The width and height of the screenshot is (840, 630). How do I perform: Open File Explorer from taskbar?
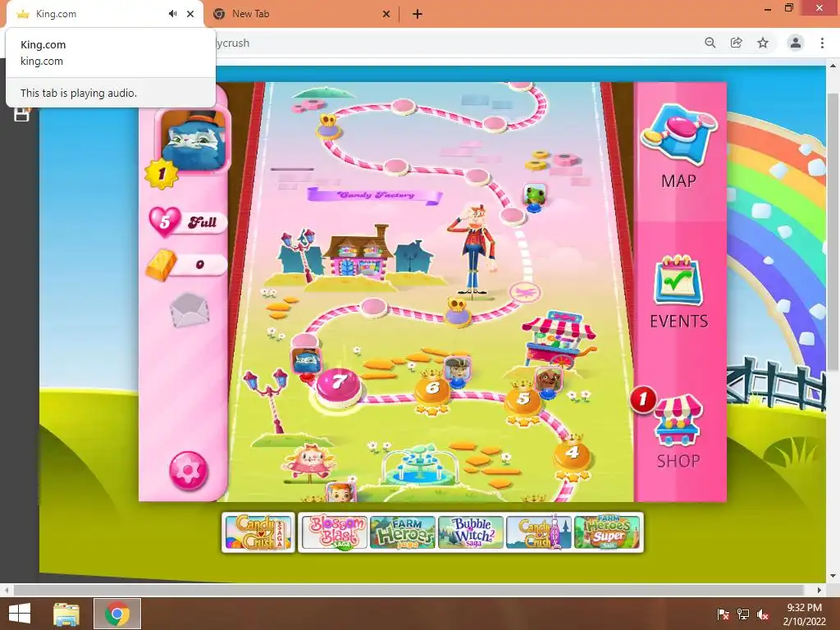click(x=66, y=614)
